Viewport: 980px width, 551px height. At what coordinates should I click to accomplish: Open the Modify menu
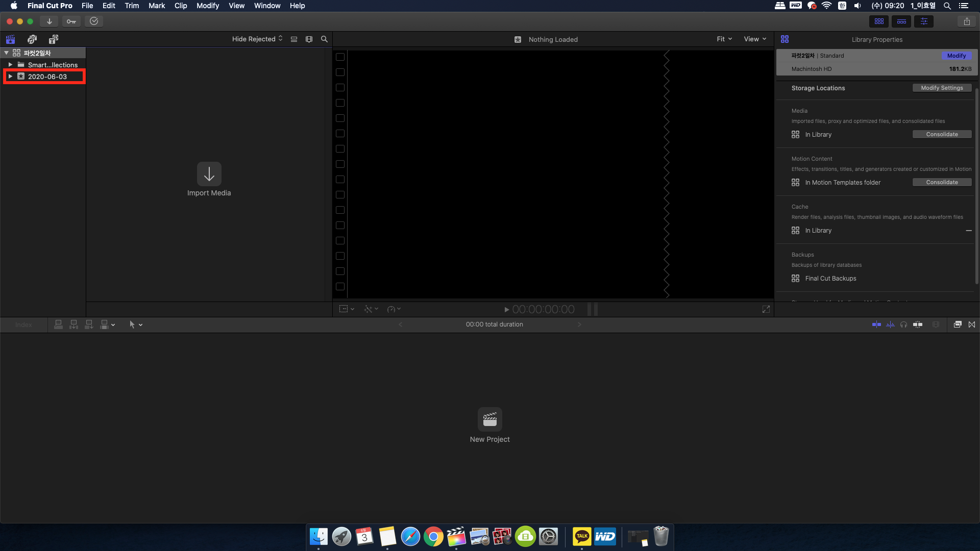208,6
